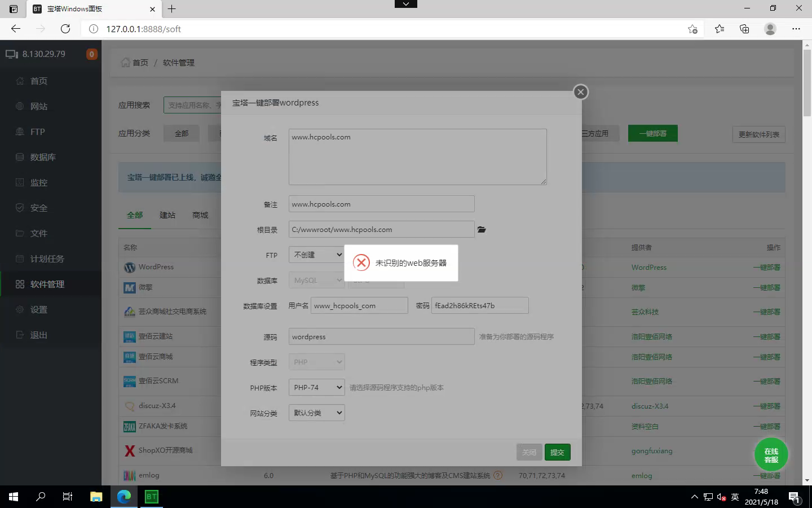Click the 提交 submit button
The width and height of the screenshot is (812, 508).
[x=557, y=452]
